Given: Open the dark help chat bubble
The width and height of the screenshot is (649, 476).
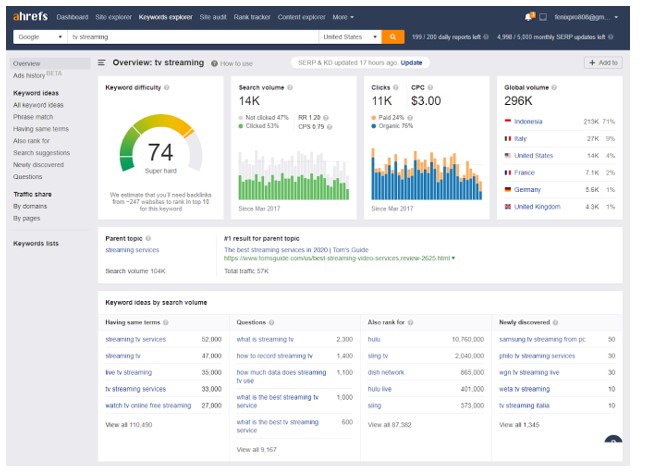Looking at the screenshot, I should point(613,440).
